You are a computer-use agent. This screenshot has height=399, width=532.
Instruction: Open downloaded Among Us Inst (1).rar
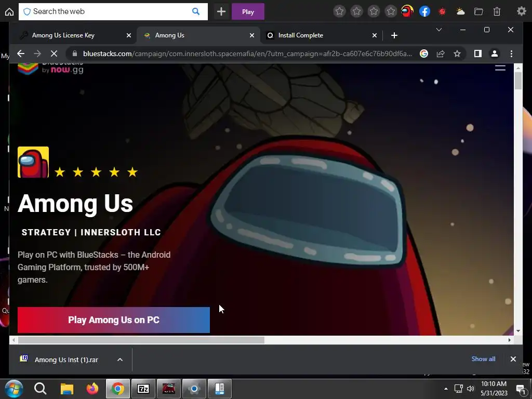coord(66,360)
